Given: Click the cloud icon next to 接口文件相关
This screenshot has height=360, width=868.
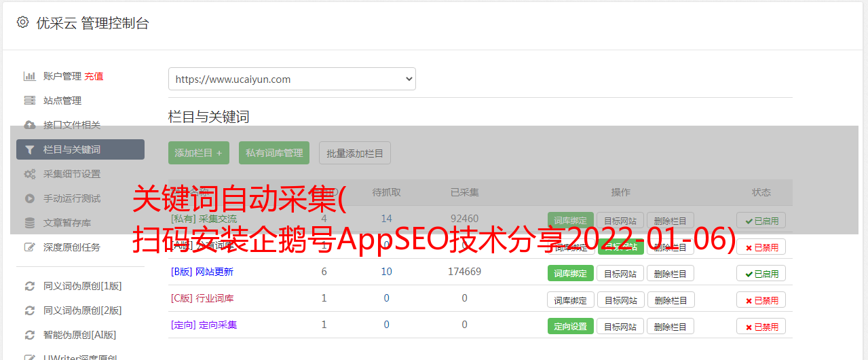Looking at the screenshot, I should click(29, 125).
